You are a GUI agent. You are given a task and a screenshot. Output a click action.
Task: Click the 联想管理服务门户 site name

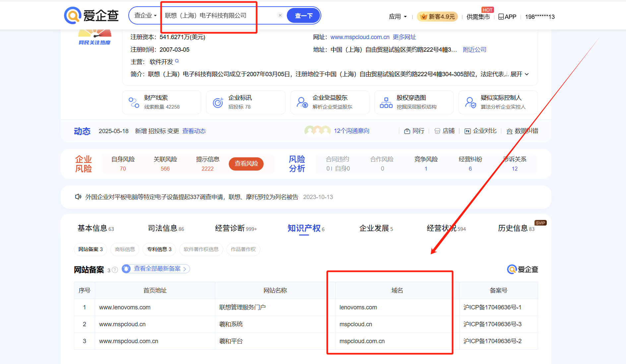pyautogui.click(x=242, y=307)
